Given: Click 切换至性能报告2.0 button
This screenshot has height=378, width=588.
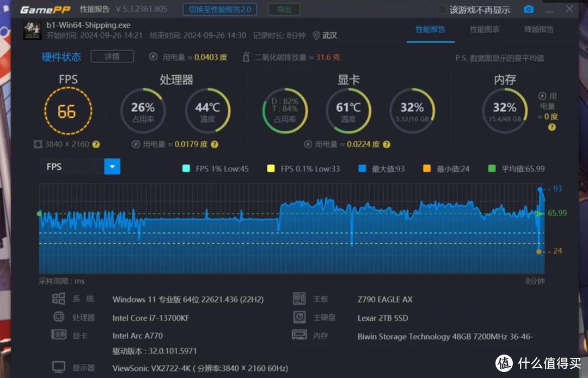Looking at the screenshot, I should [x=220, y=9].
